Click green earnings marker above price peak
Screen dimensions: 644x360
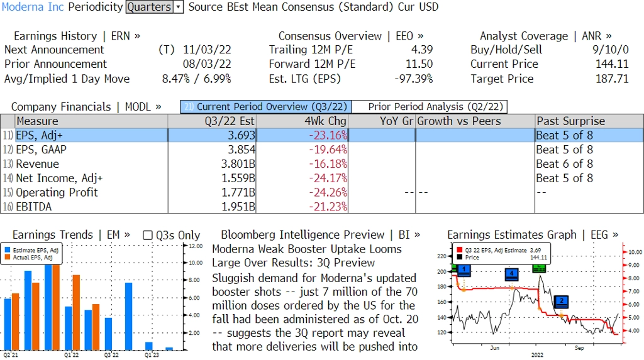[539, 268]
